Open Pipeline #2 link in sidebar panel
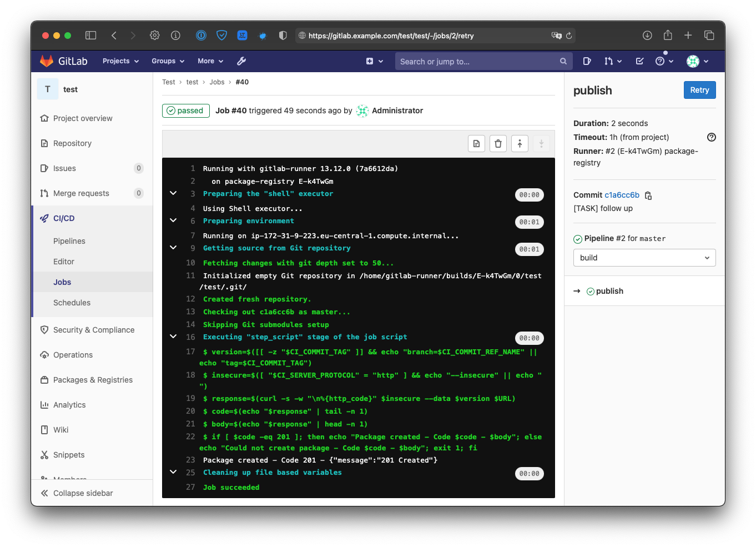 [603, 238]
